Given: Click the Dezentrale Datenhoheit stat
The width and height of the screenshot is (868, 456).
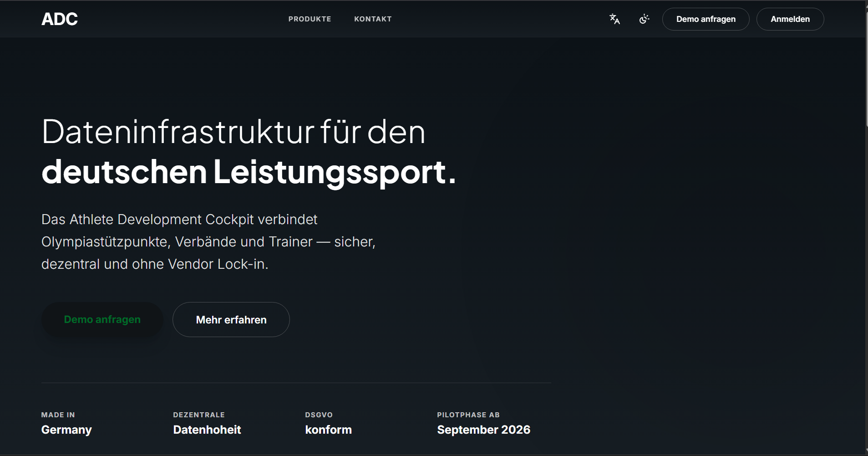Looking at the screenshot, I should (x=207, y=423).
